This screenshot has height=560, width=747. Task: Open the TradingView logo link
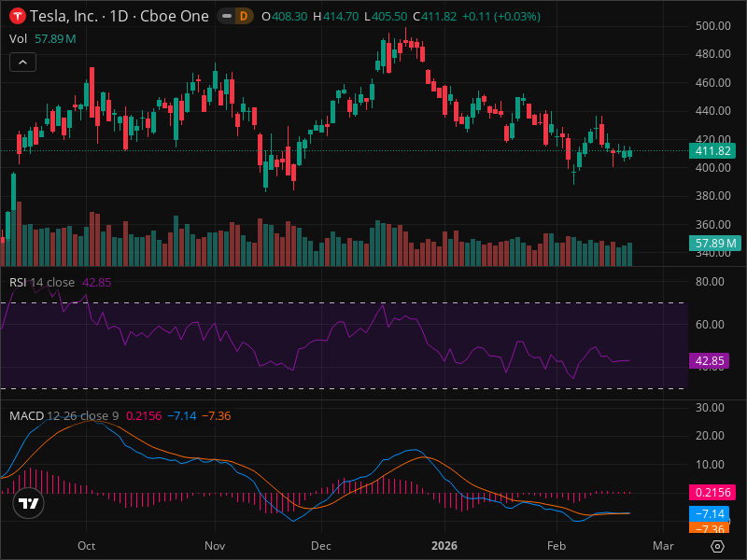tap(29, 503)
